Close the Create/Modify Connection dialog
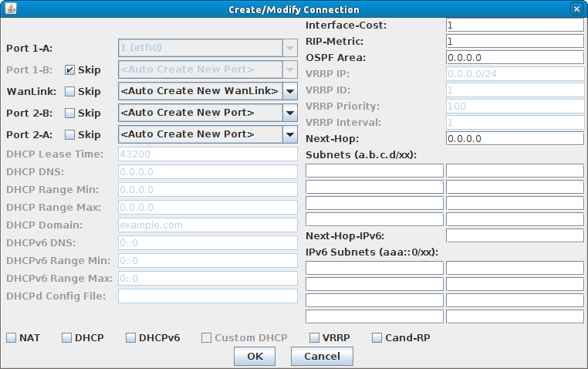588x369 pixels. coord(576,8)
